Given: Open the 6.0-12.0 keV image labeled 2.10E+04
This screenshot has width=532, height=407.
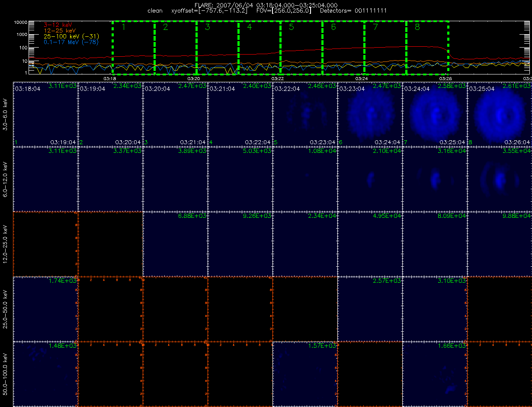Looking at the screenshot, I should (x=370, y=179).
